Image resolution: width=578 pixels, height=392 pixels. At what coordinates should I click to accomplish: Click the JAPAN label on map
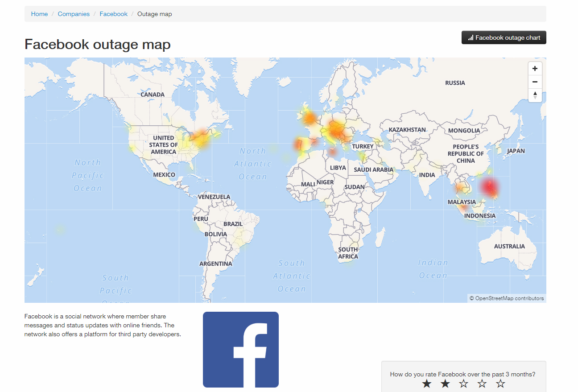[516, 151]
